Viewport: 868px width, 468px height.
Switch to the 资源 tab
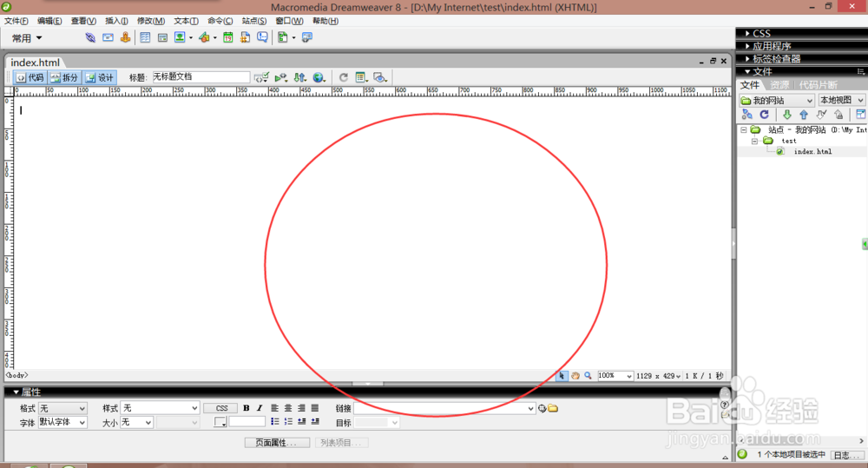click(779, 85)
